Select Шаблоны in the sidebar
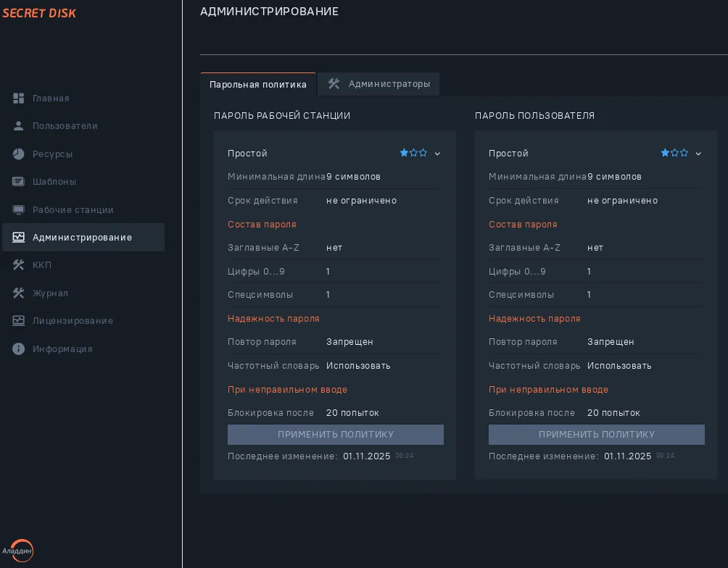This screenshot has height=568, width=728. (54, 181)
